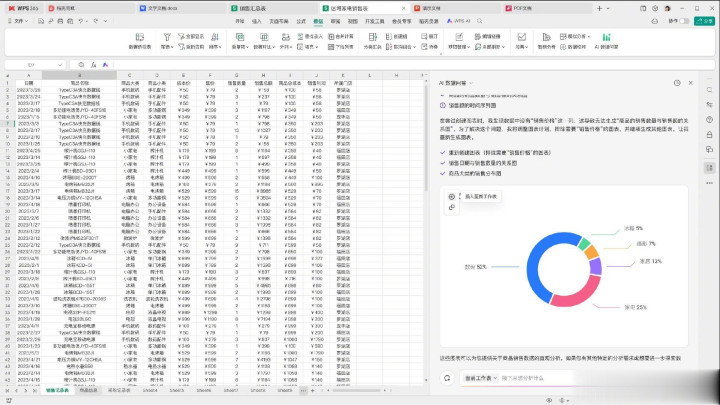Click the remove duplicates icon
The image size is (720, 405).
(240, 37)
